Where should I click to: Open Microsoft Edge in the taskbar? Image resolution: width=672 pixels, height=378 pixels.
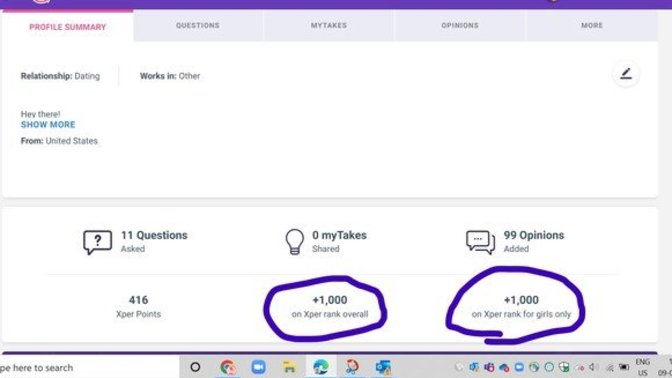321,367
